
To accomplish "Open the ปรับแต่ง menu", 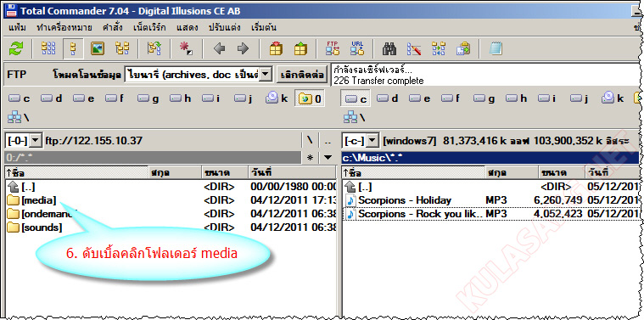I will (224, 28).
